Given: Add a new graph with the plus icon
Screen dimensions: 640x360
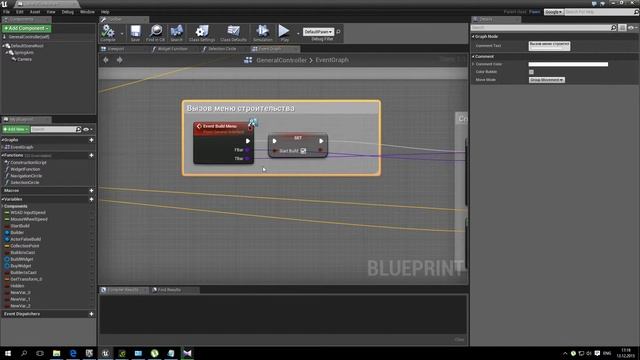Looking at the screenshot, I should click(91, 140).
